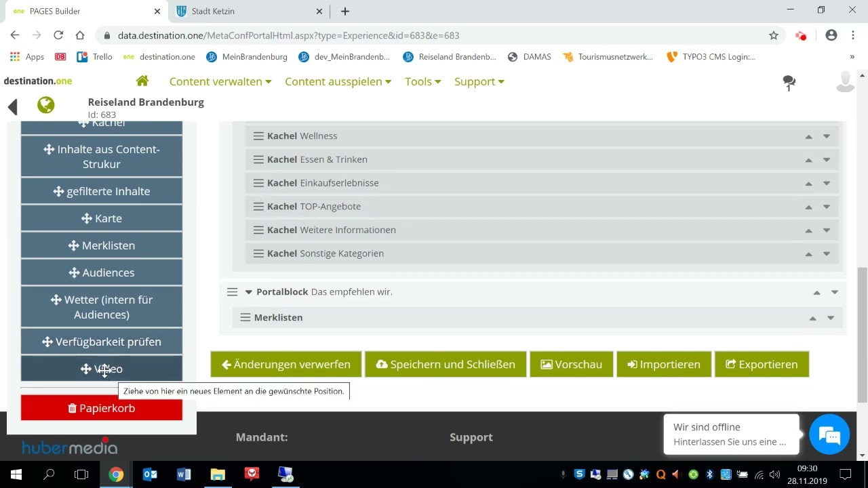This screenshot has width=868, height=488.
Task: Open the user avatar in page header
Action: click(845, 81)
